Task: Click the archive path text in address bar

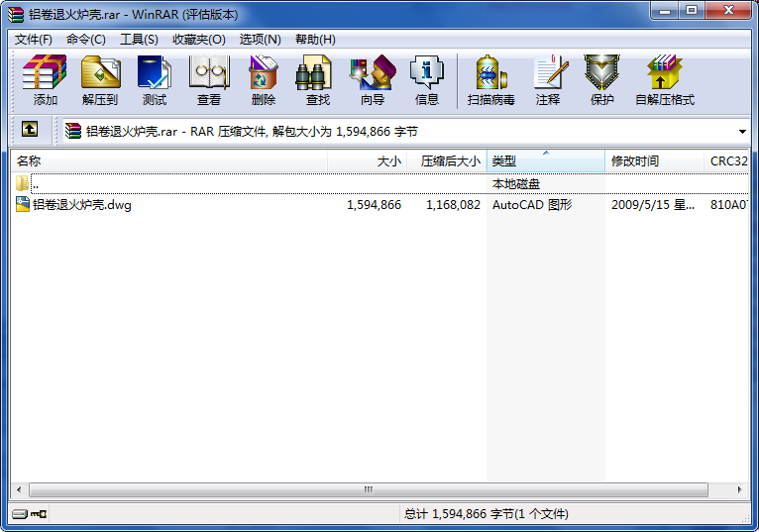Action: [x=253, y=131]
